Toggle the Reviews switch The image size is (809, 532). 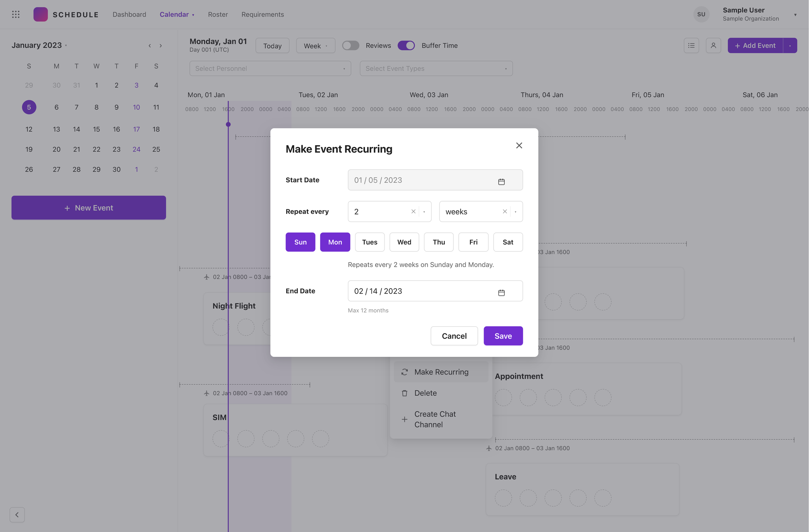pos(350,46)
